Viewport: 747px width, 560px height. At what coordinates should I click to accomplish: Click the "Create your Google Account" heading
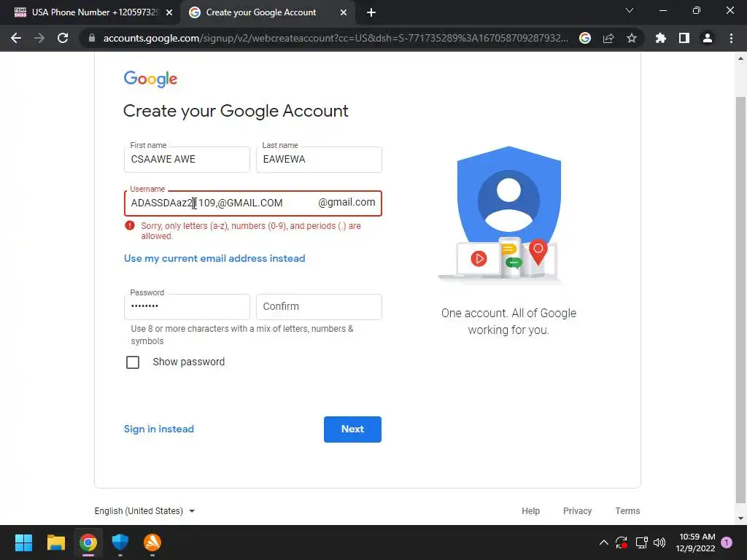point(236,112)
